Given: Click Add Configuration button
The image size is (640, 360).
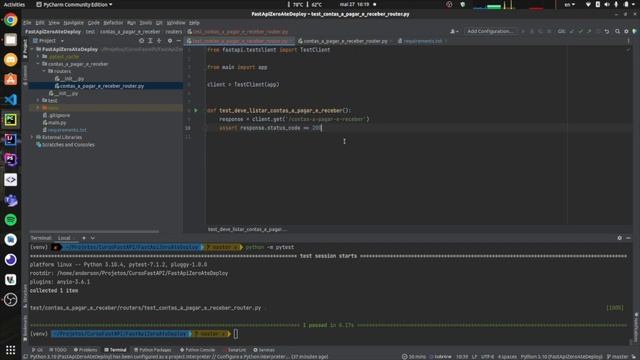Looking at the screenshot, I should 490,31.
